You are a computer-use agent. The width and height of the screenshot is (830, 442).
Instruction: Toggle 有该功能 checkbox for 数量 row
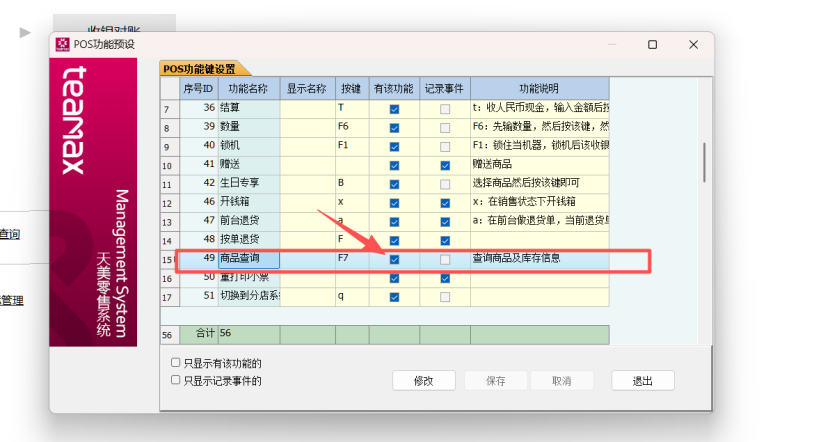tap(394, 128)
